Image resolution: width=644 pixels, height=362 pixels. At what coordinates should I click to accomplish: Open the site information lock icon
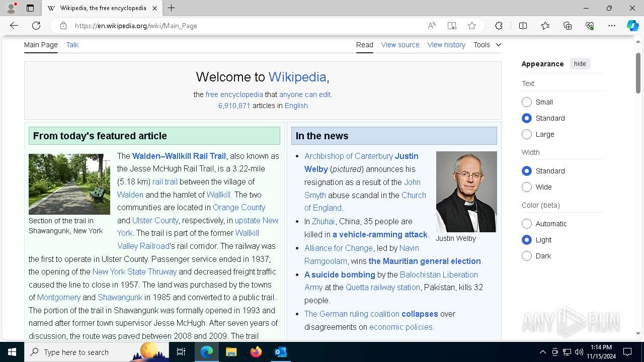coord(63,26)
